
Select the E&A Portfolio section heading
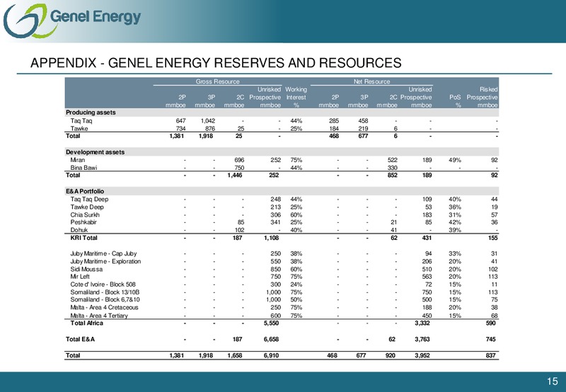[x=85, y=191]
